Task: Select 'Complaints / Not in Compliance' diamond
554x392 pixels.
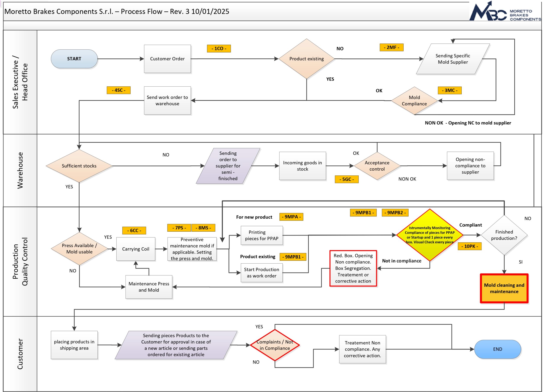Action: point(275,345)
